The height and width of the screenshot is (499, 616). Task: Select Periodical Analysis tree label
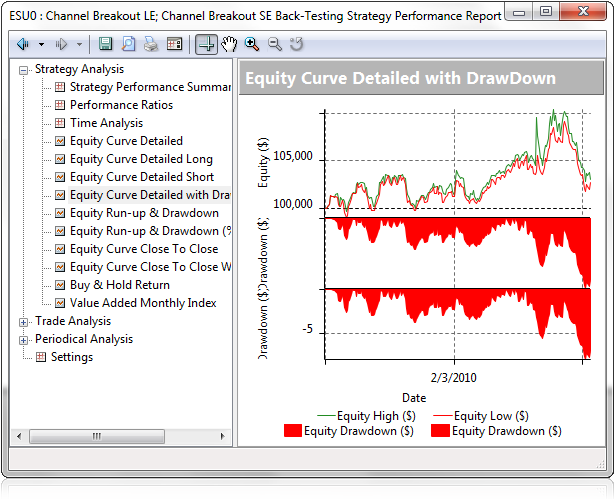84,339
